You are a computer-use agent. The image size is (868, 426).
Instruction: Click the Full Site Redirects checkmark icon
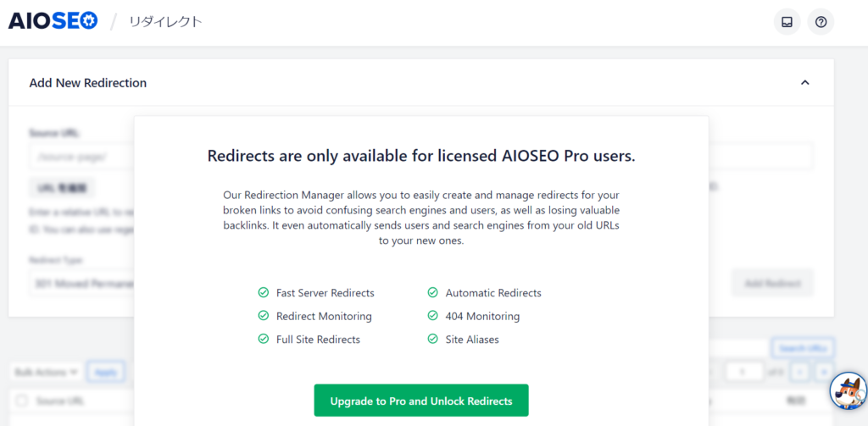tap(264, 339)
